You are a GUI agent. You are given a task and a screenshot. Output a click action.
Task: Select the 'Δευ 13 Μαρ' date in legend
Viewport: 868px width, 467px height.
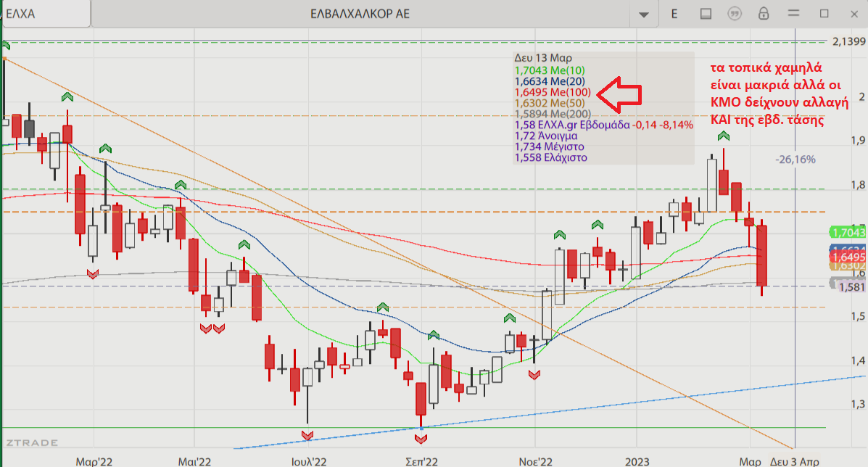543,58
